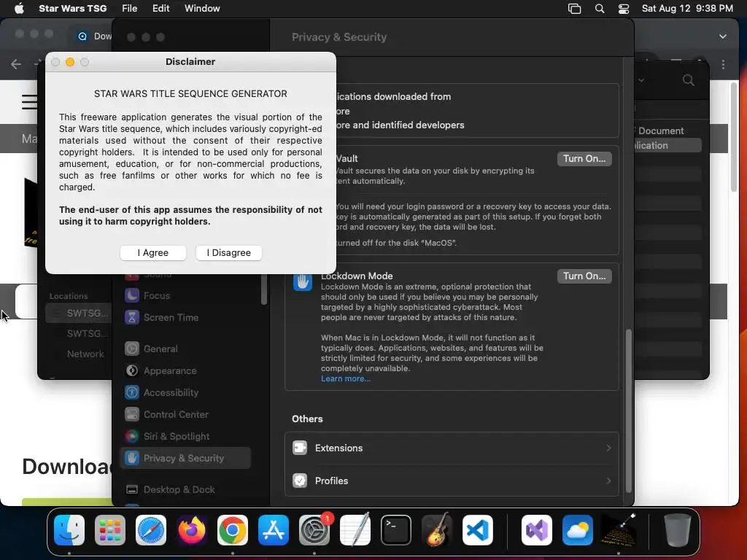Turn on FileVault button
Viewport: 747px width, 560px height.
click(584, 158)
